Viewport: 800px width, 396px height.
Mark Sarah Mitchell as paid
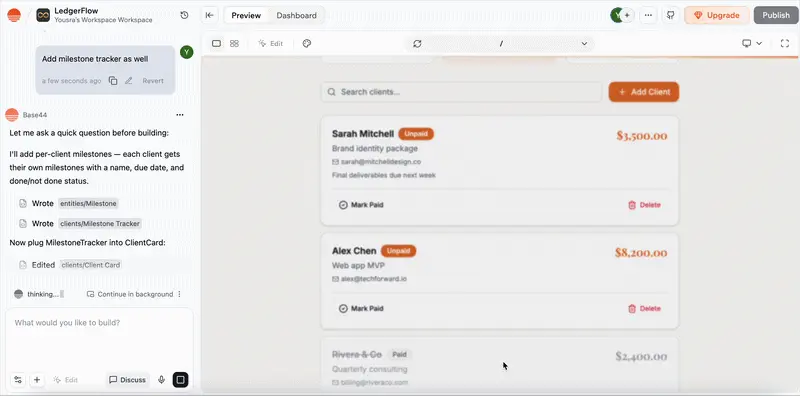coord(361,205)
